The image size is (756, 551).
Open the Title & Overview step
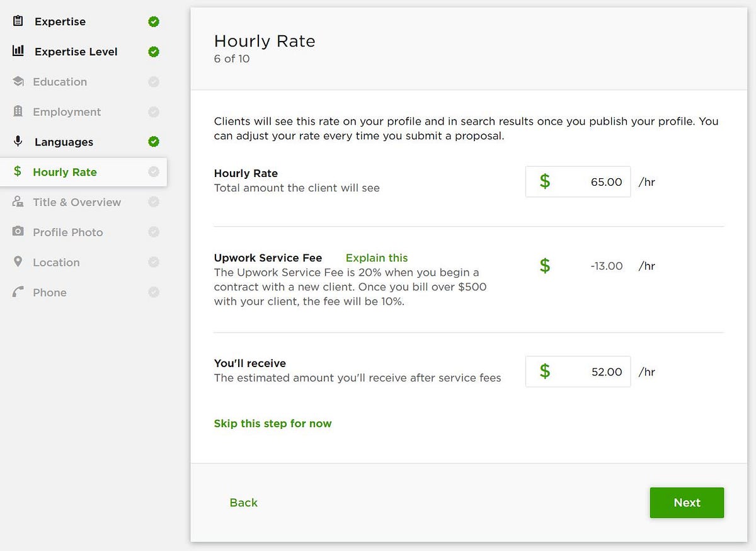[x=77, y=202]
